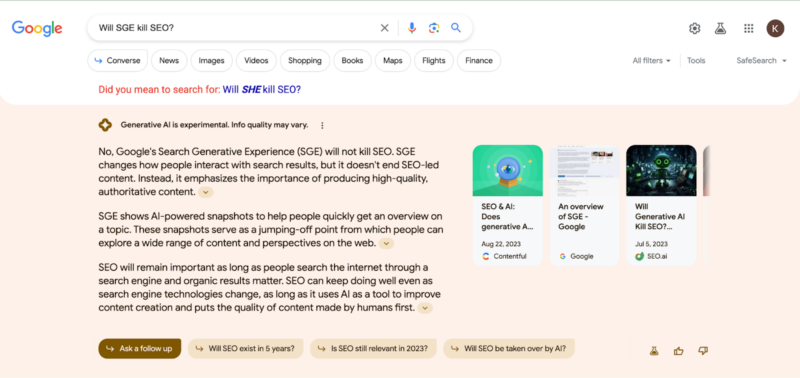Click the Ask a follow up button
Screen dimensions: 800x378
pos(140,349)
